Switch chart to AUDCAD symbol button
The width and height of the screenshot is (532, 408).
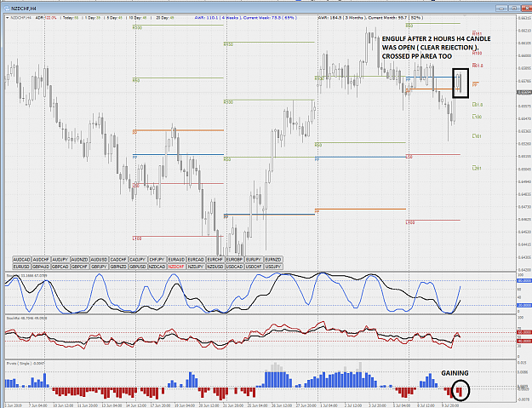click(x=22, y=259)
